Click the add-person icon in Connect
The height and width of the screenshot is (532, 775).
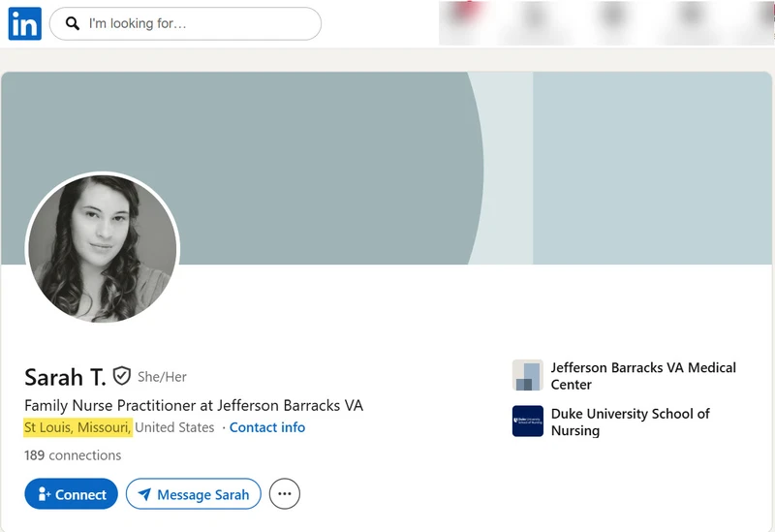(44, 494)
